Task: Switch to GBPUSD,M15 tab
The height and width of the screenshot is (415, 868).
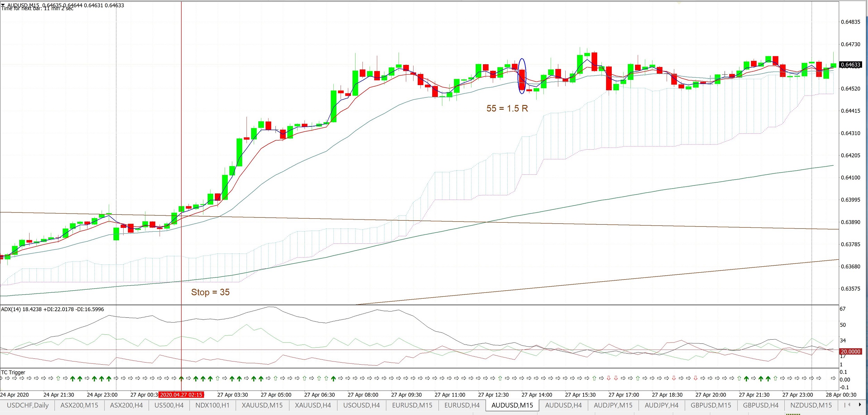Action: (x=711, y=405)
